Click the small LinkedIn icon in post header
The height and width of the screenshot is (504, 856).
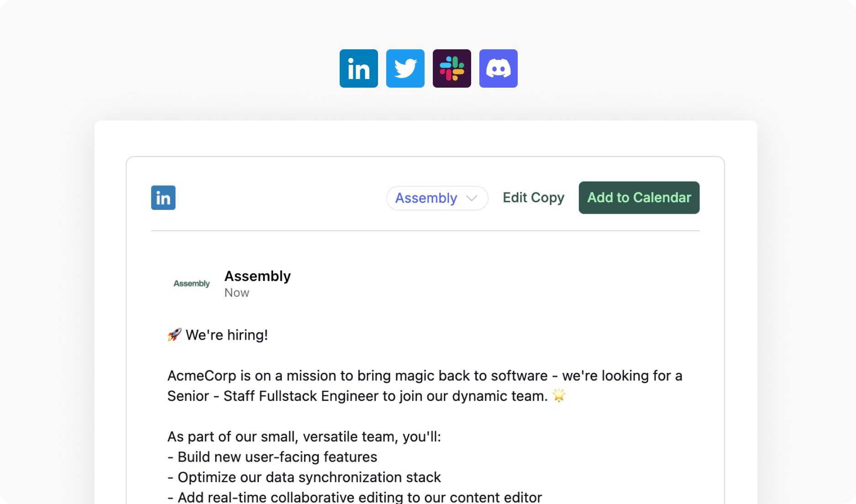163,198
